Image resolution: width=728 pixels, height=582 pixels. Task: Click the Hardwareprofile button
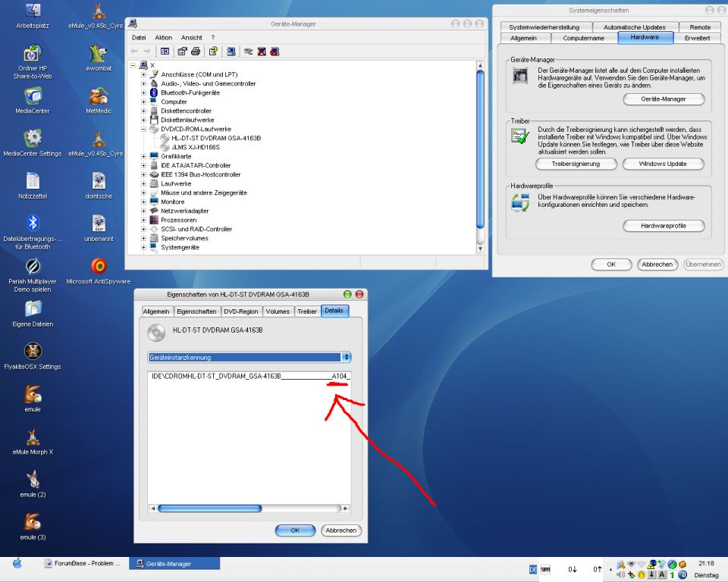coord(664,226)
